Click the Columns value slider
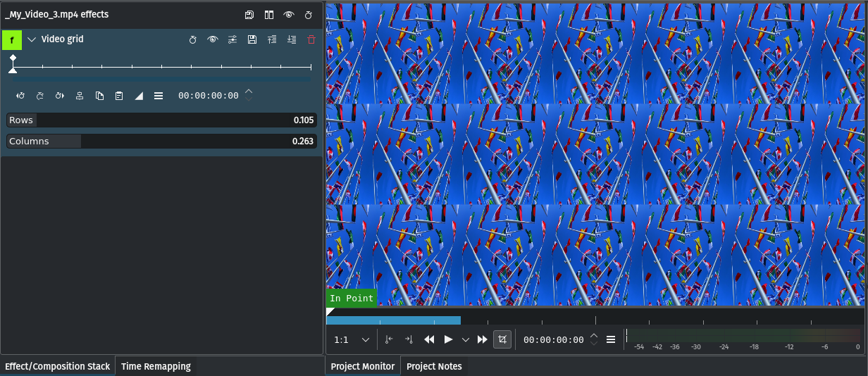This screenshot has height=376, width=868. point(161,142)
